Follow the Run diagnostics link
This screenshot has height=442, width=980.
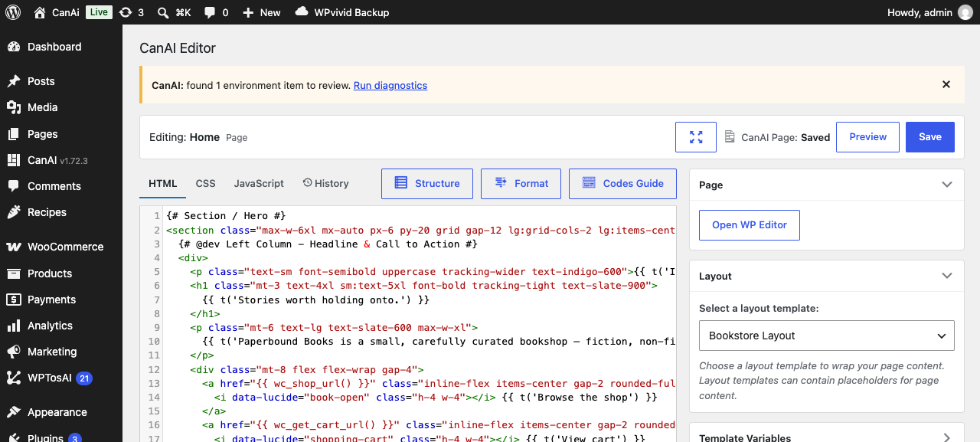point(390,85)
